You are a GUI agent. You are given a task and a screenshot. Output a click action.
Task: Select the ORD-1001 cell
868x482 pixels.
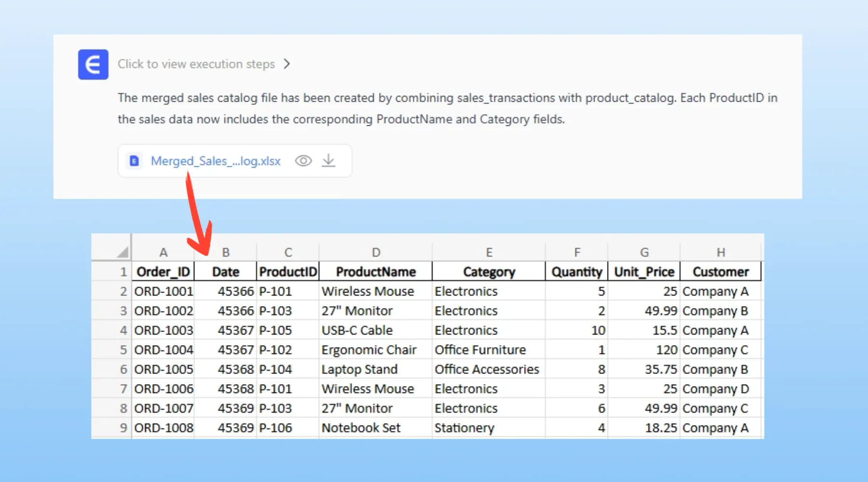pos(164,292)
